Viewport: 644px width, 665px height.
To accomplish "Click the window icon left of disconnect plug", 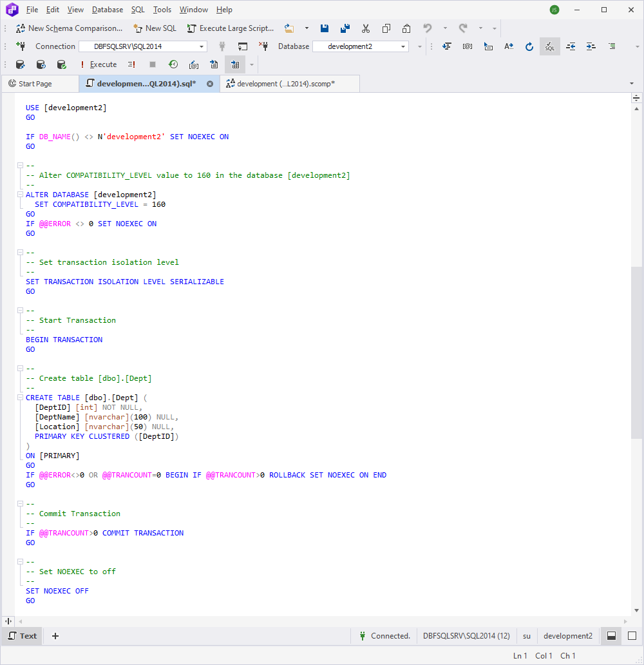I will (x=243, y=46).
